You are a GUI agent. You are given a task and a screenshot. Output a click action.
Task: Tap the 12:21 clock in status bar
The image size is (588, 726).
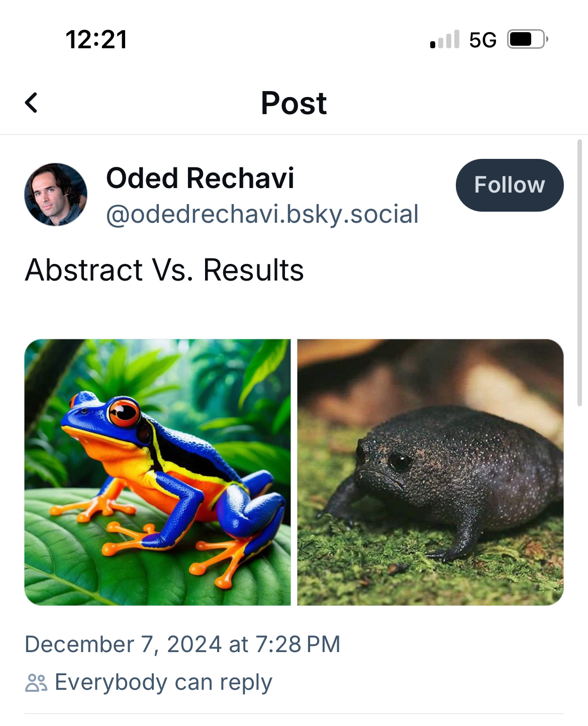[96, 40]
